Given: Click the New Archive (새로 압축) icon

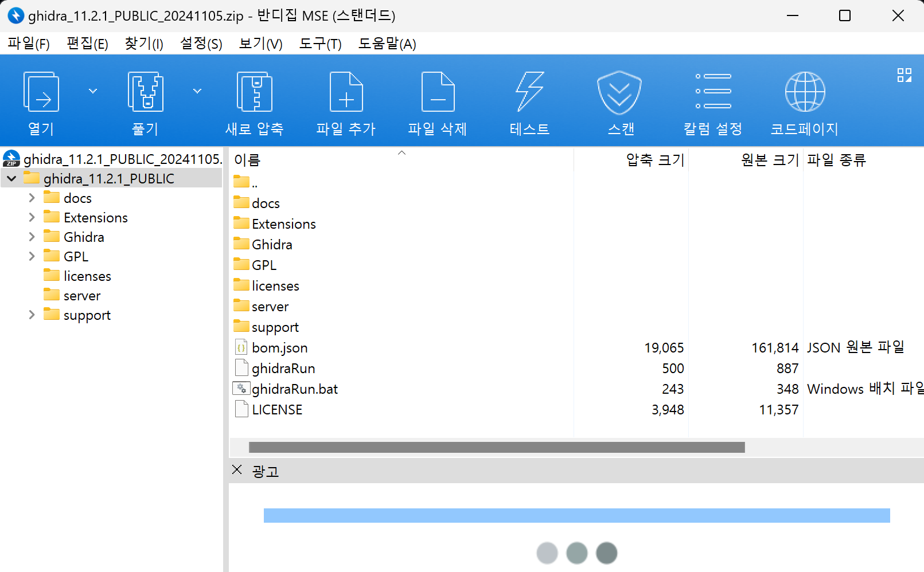Looking at the screenshot, I should click(x=255, y=92).
